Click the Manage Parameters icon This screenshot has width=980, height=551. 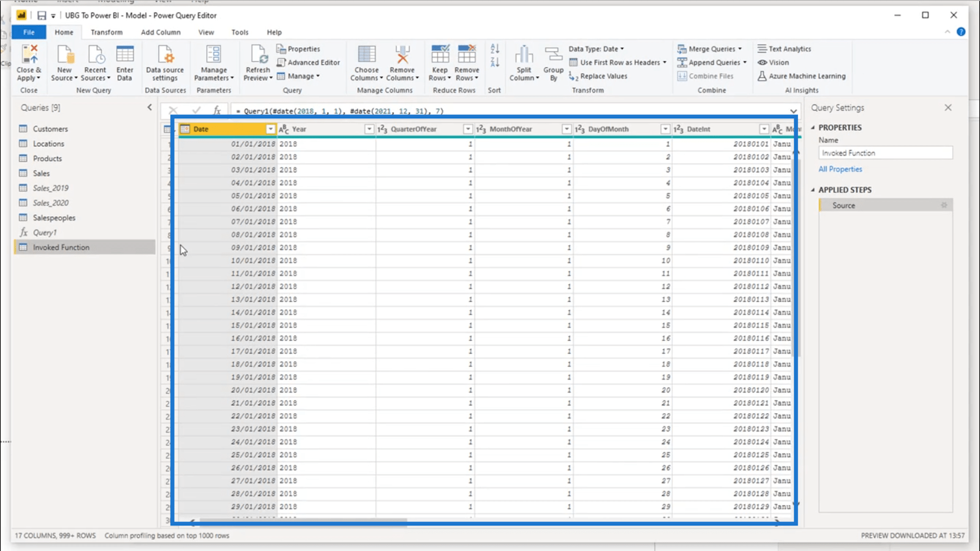(x=214, y=54)
